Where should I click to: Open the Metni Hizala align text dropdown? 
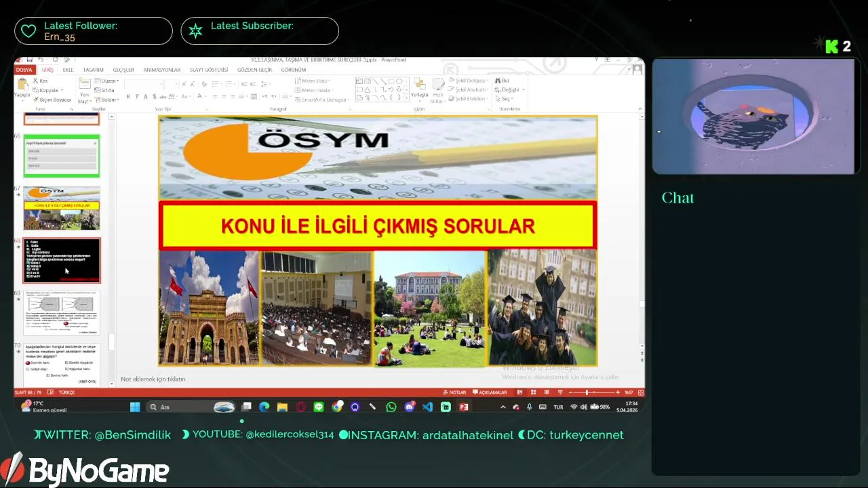click(315, 90)
